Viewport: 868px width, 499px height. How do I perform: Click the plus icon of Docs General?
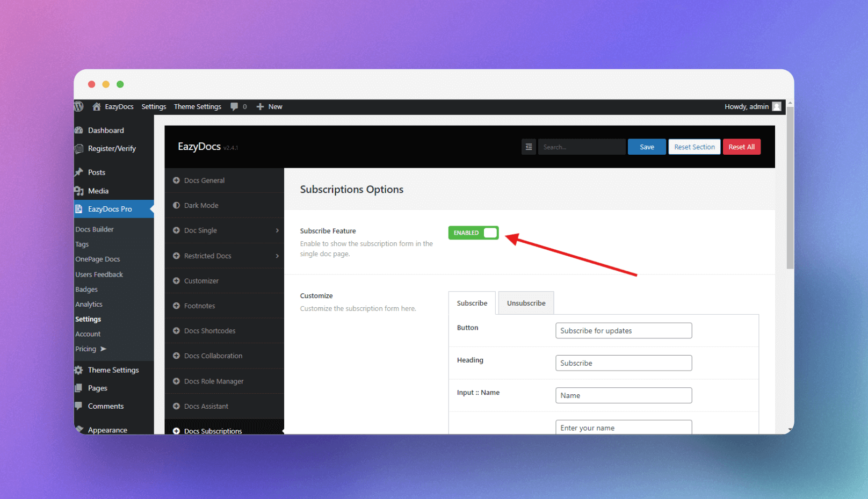click(176, 180)
